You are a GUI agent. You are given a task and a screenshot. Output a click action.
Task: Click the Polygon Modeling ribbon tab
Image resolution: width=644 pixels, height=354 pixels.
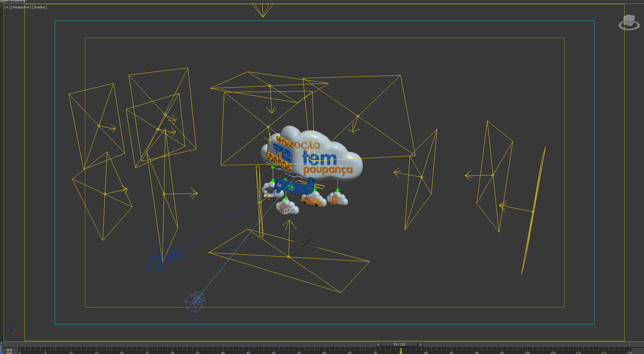click(13, 1)
